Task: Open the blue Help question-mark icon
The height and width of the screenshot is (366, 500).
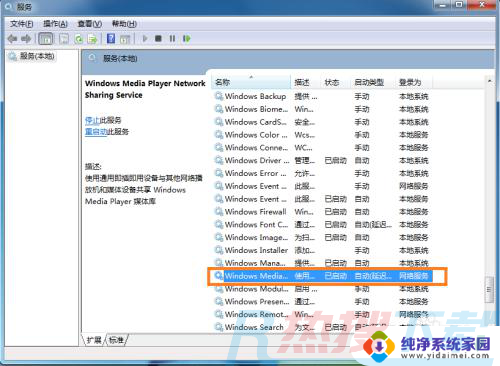Action: [111, 39]
